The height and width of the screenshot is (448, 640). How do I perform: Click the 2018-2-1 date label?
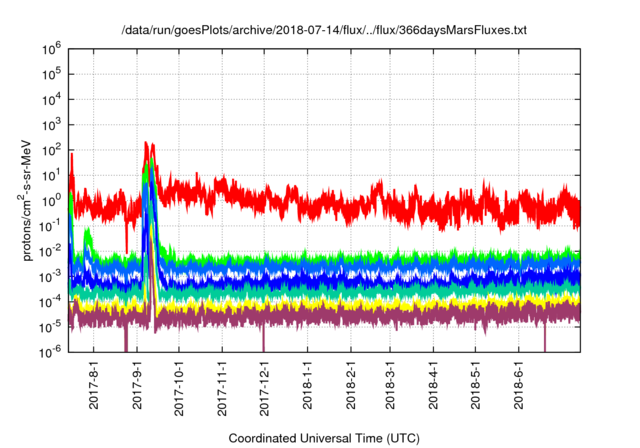pos(351,385)
